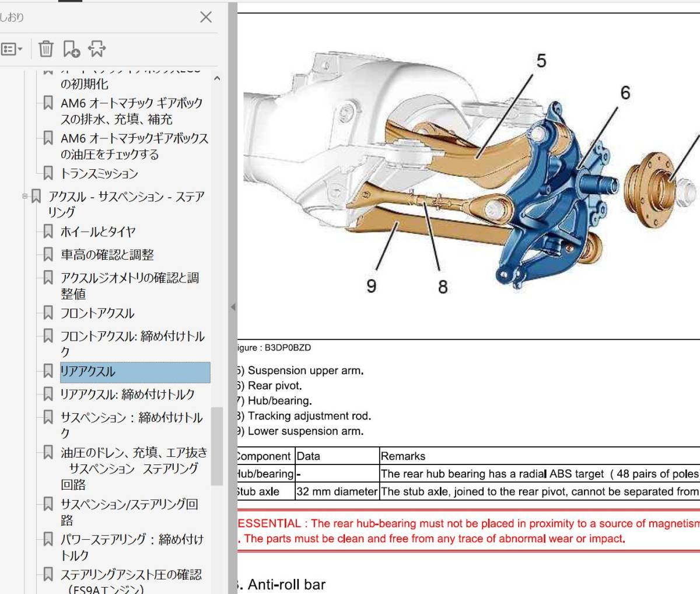Find the current bookmark with the star icon
The width and height of the screenshot is (700, 594).
point(97,49)
